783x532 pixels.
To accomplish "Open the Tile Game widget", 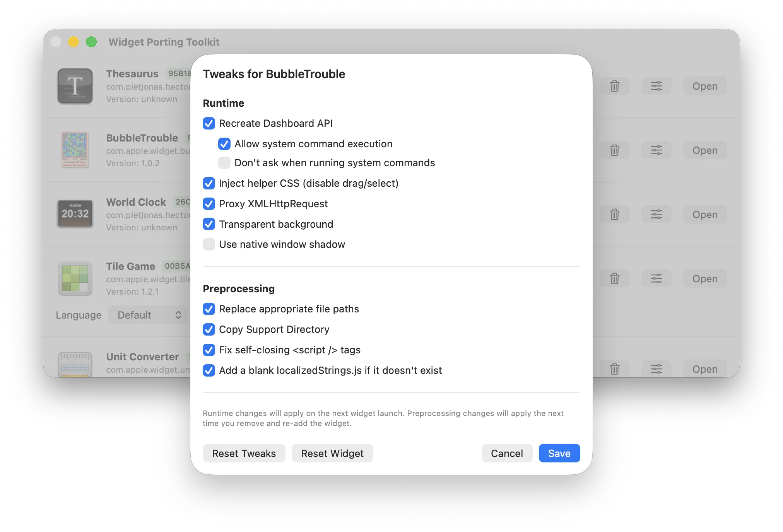I will coord(705,278).
